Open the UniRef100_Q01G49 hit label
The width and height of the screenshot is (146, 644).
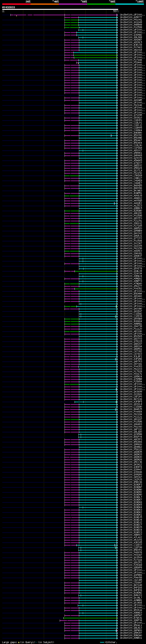[x=131, y=22]
